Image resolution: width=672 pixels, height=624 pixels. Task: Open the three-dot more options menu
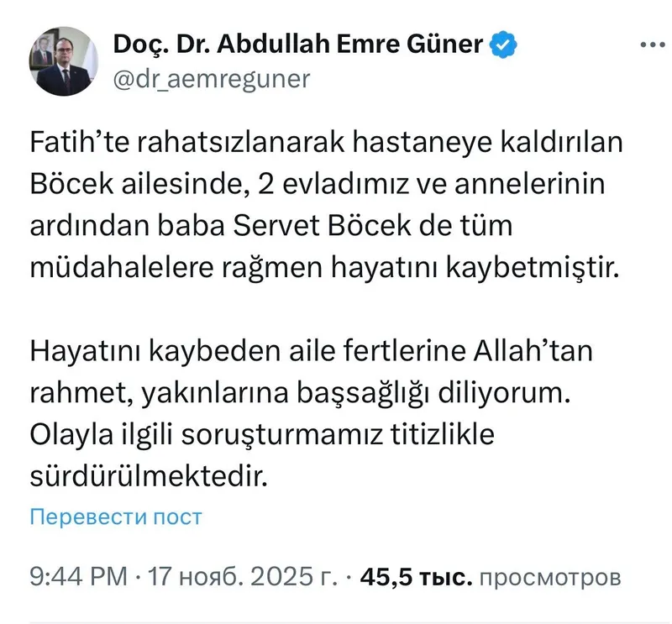click(x=654, y=45)
